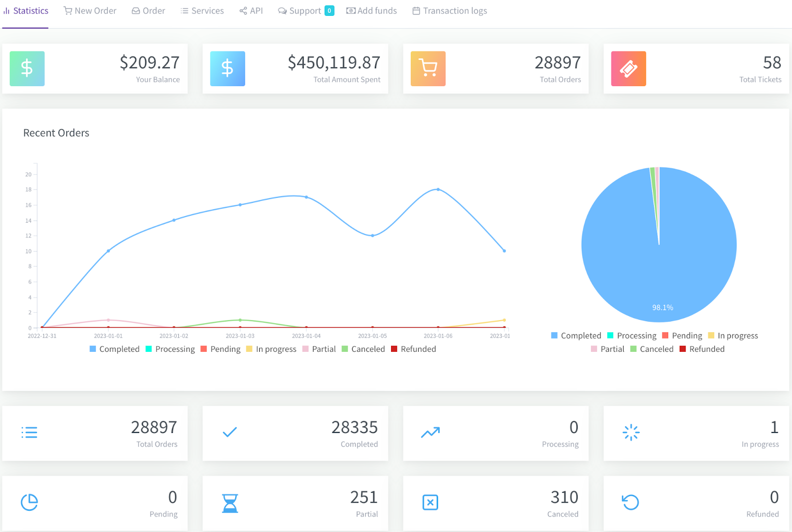The width and height of the screenshot is (792, 532).
Task: Open the Transaction logs tab
Action: (450, 11)
